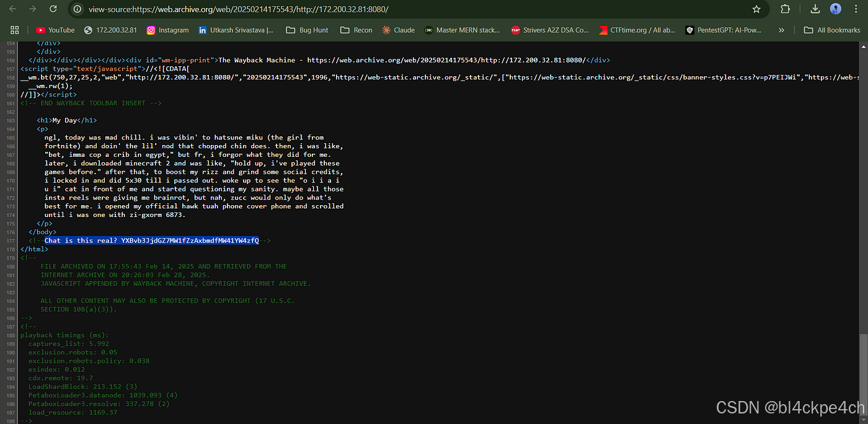Image resolution: width=868 pixels, height=424 pixels.
Task: Click the 'FILE ARCHIVED ON 17:55:43' comment line
Action: [164, 266]
